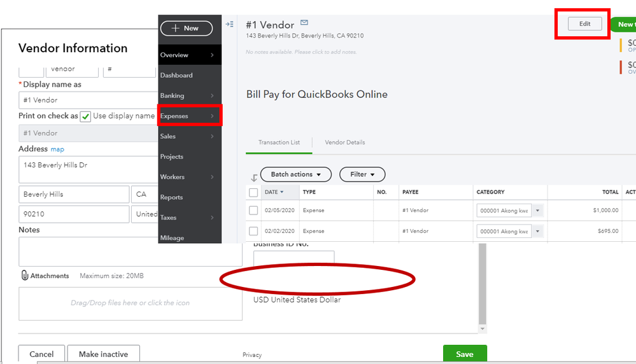636x364 pixels.
Task: Switch to the Vendor Details tab
Action: tap(345, 143)
